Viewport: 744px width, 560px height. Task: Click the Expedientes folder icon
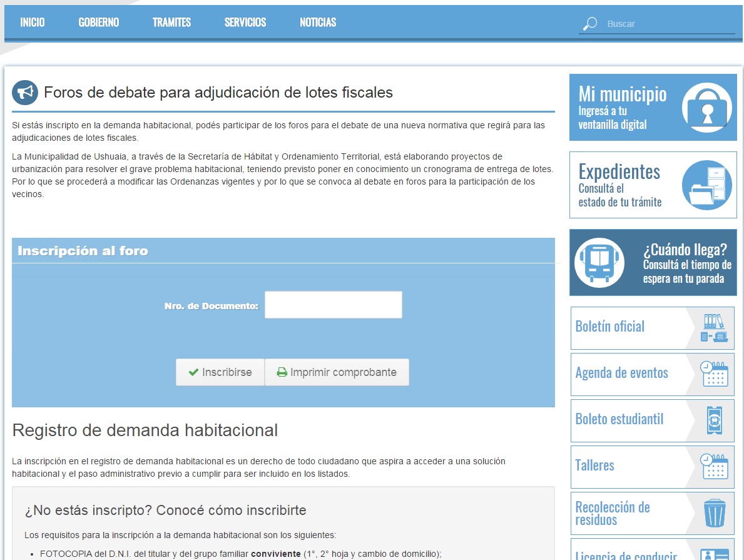pos(706,185)
